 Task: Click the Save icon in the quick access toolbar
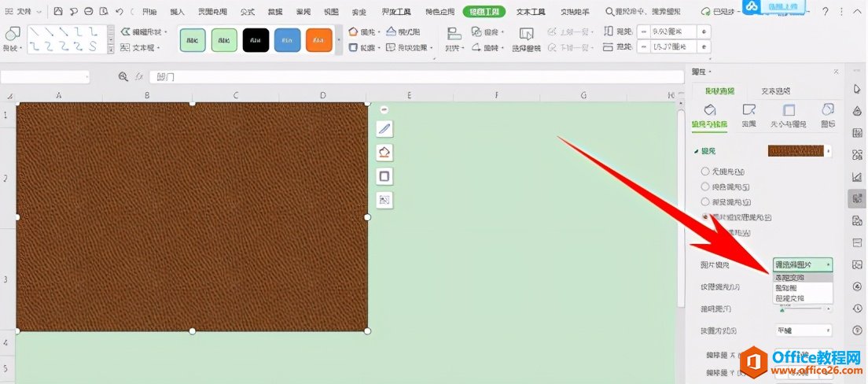[59, 12]
